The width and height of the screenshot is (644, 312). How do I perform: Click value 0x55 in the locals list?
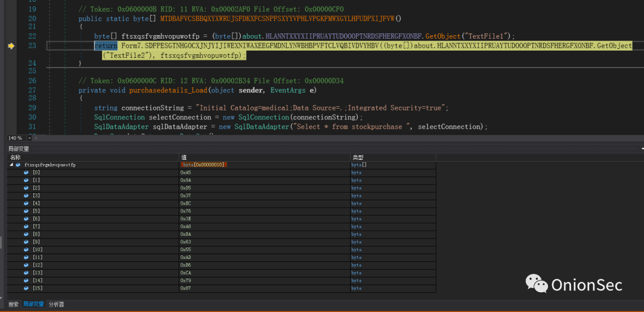click(x=185, y=249)
